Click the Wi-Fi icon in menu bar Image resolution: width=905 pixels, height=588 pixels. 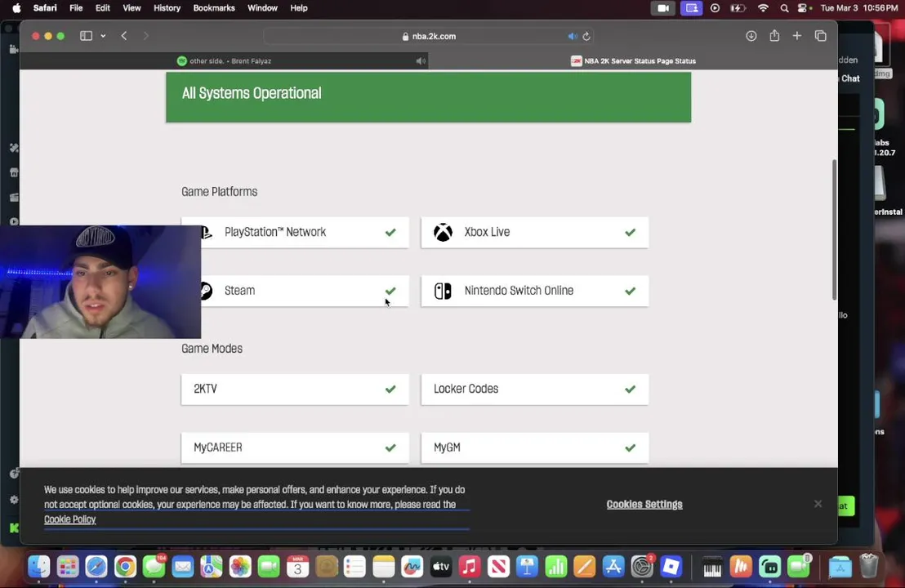(763, 8)
